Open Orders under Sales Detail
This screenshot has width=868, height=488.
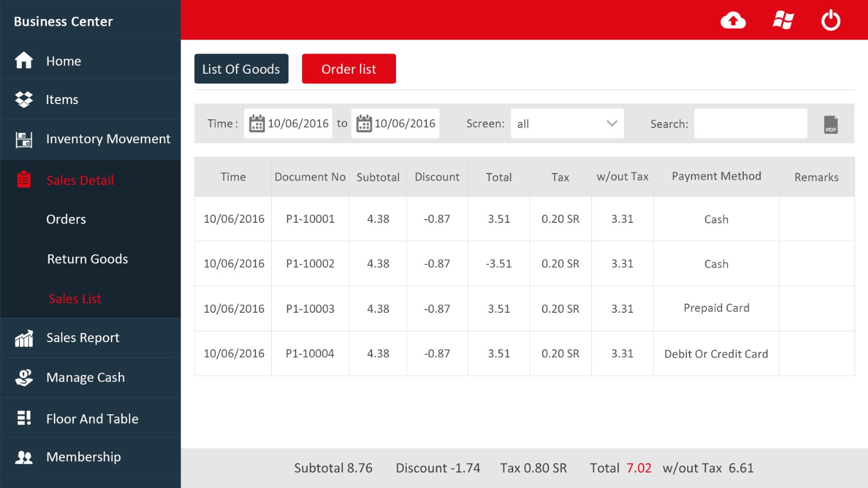click(66, 219)
